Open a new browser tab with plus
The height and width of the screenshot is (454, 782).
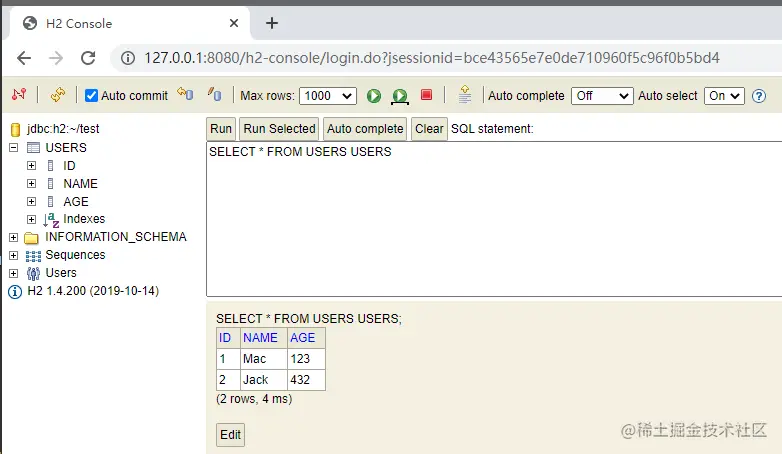(x=272, y=23)
